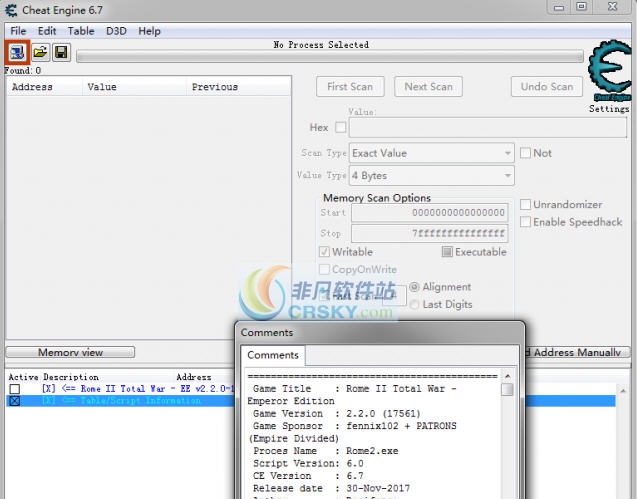Open the Table menu
Viewport: 637px width, 499px height.
[81, 31]
